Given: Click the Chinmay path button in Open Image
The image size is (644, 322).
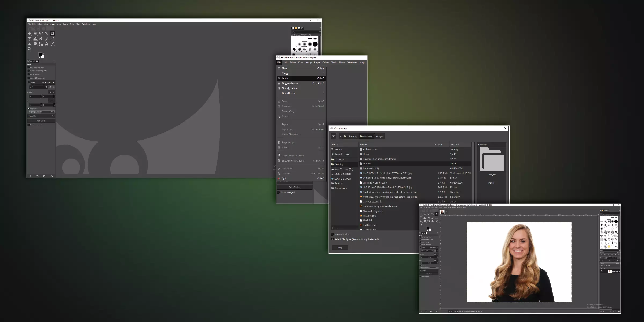Looking at the screenshot, I should [x=351, y=136].
